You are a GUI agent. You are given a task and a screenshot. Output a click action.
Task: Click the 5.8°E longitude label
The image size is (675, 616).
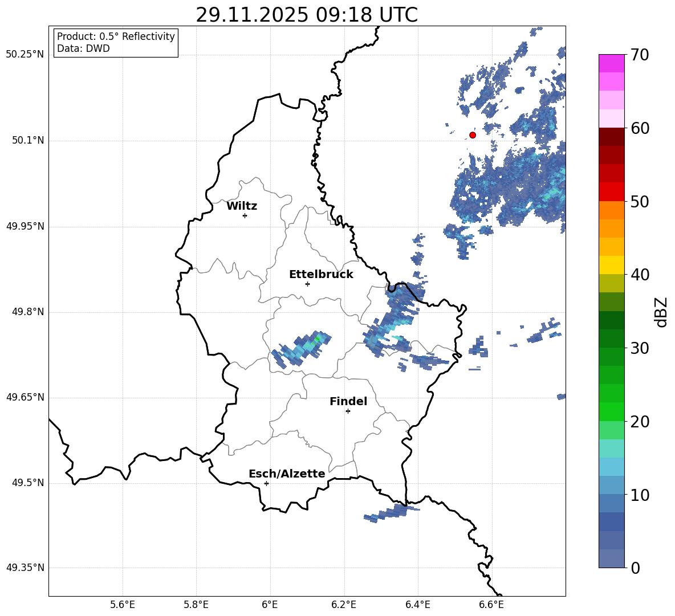pyautogui.click(x=196, y=605)
